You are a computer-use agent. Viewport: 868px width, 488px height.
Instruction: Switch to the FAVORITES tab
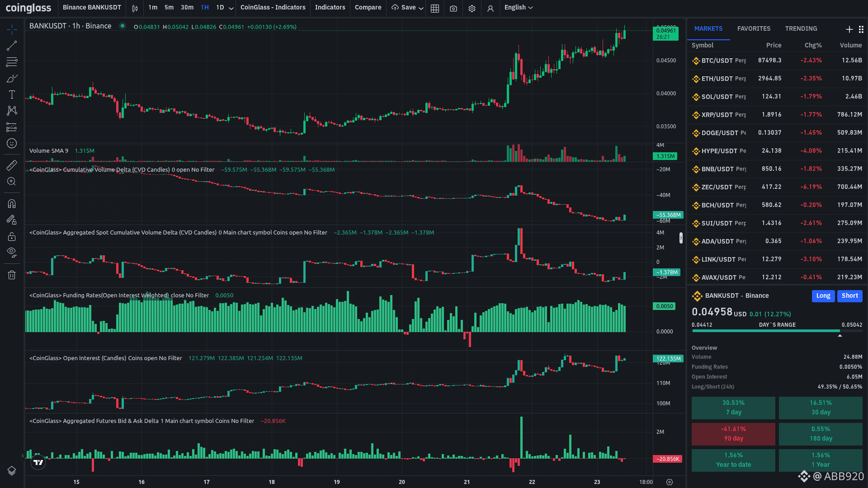tap(754, 28)
